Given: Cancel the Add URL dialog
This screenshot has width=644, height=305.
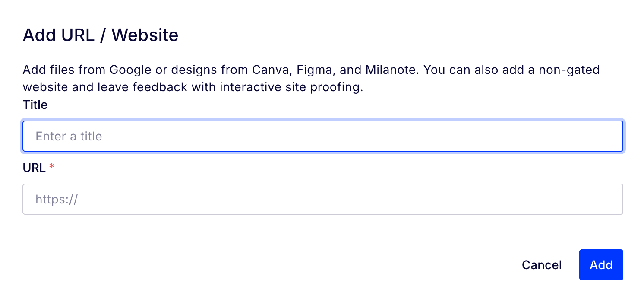Looking at the screenshot, I should pos(541,265).
